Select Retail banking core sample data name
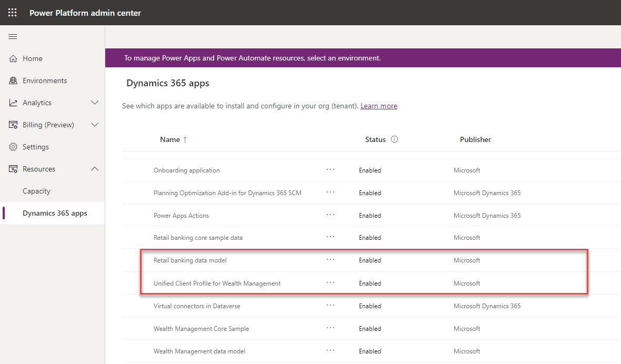Viewport: 621px width, 364px height. [198, 238]
